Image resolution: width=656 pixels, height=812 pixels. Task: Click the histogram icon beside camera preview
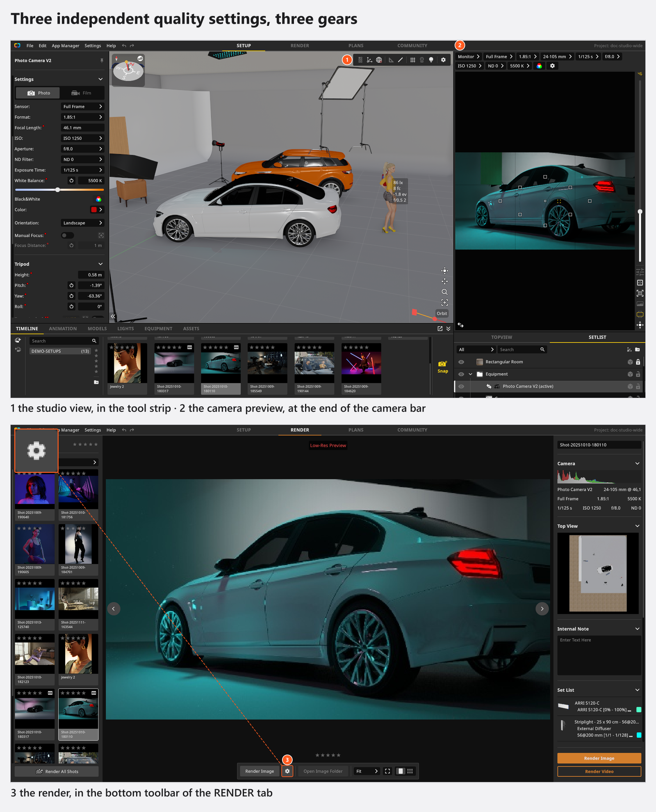(640, 304)
